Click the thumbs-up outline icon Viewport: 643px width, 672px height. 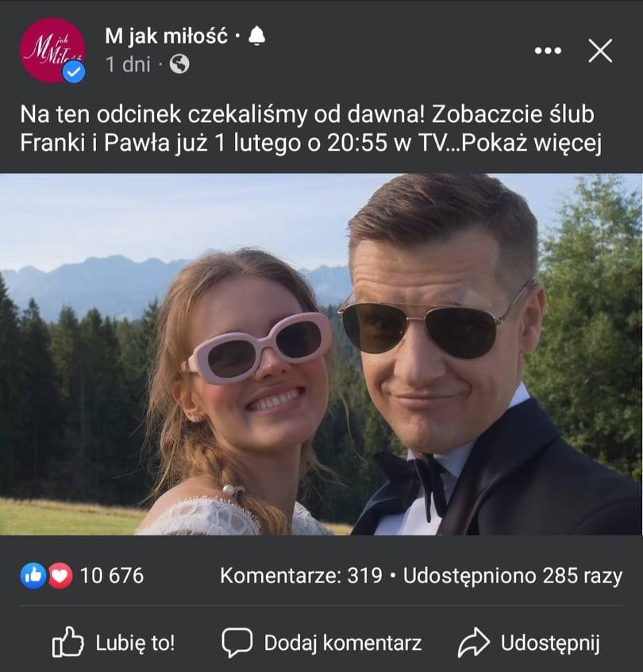tap(67, 642)
